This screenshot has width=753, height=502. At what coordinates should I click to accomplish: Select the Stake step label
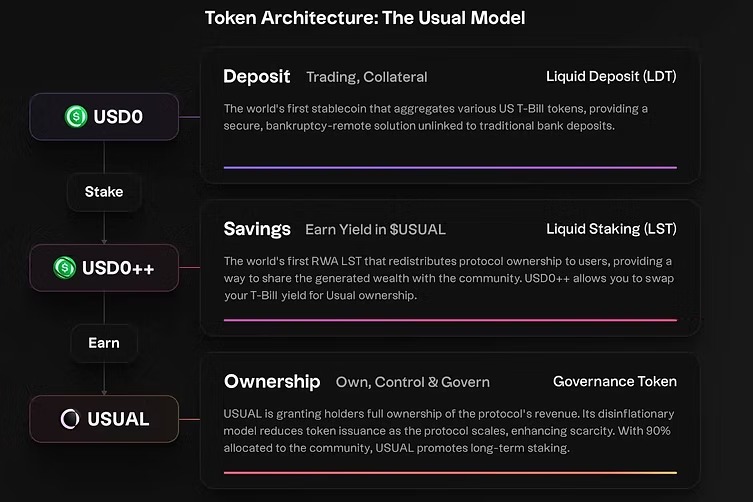(104, 191)
